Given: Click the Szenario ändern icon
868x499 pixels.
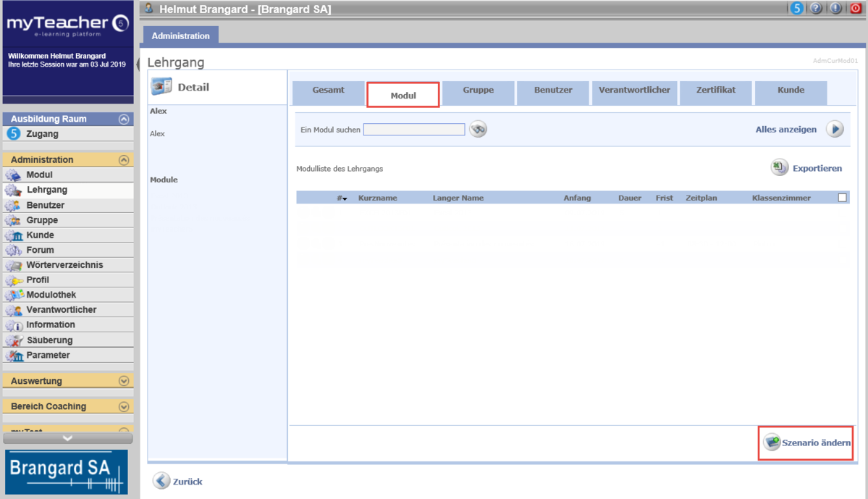Looking at the screenshot, I should (772, 443).
